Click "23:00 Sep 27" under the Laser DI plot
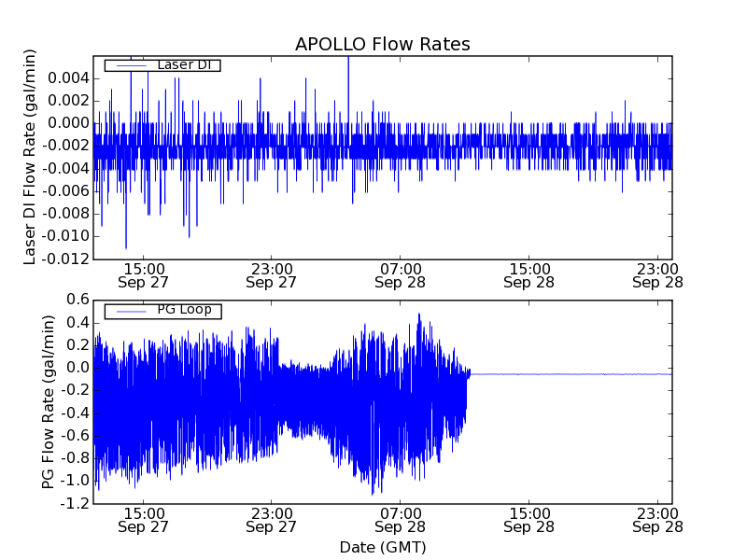Image resolution: width=747 pixels, height=560 pixels. click(x=272, y=276)
